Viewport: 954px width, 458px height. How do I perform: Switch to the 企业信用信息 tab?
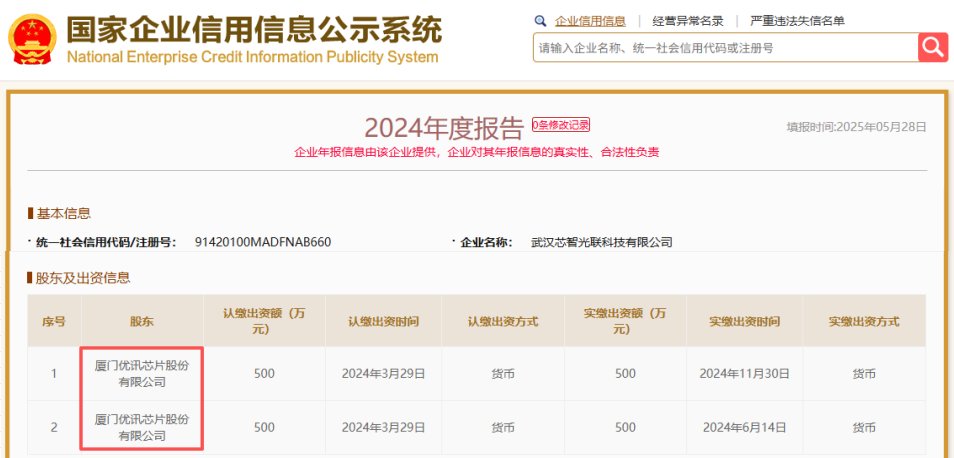click(x=590, y=20)
